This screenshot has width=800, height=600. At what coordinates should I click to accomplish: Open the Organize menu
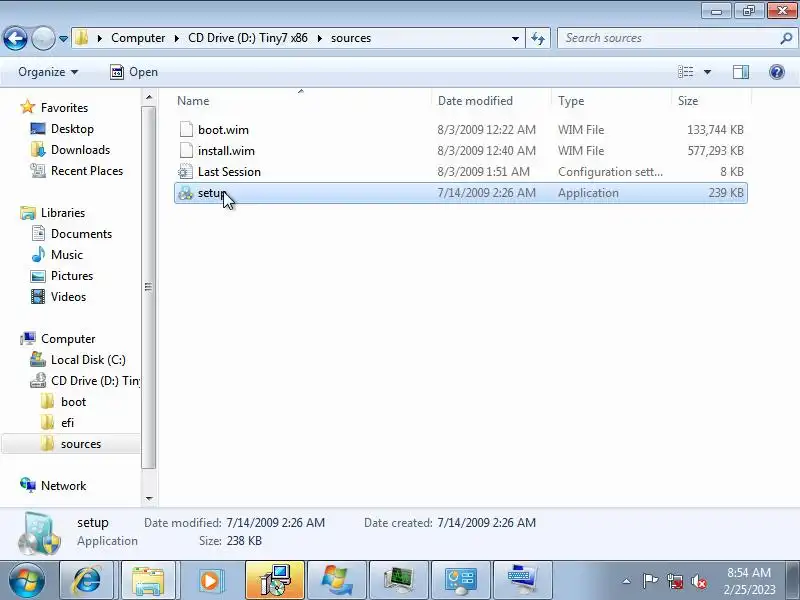[x=48, y=72]
